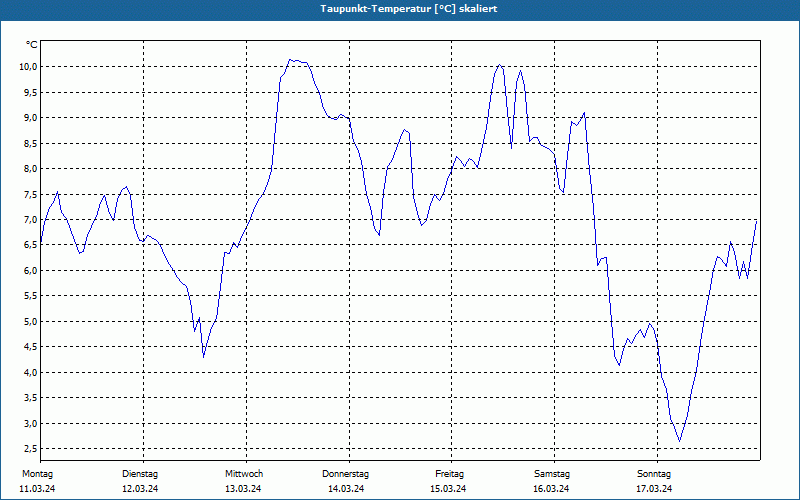Click the 10,0 y-axis label
The image size is (800, 500).
[x=29, y=67]
